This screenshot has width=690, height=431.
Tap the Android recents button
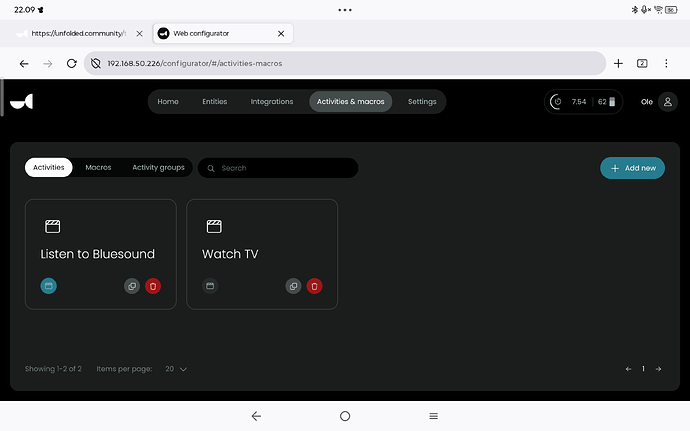pyautogui.click(x=433, y=416)
